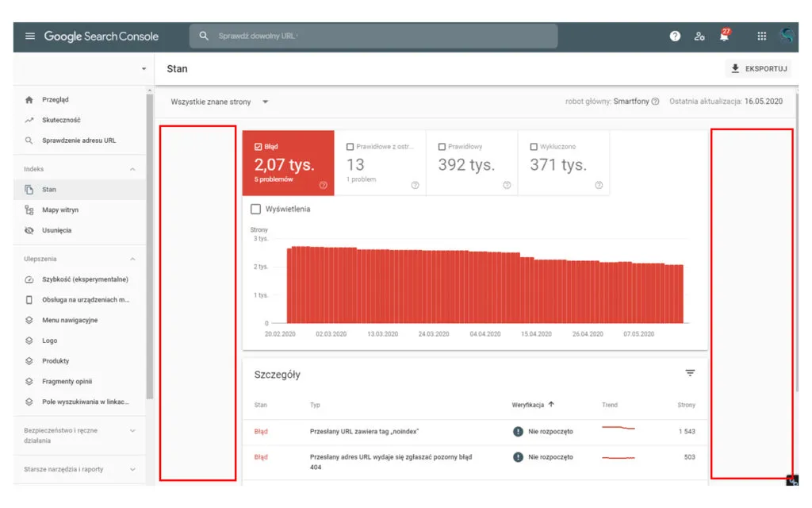
Task: Toggle the Wyświetlenia checkbox
Action: coord(256,209)
